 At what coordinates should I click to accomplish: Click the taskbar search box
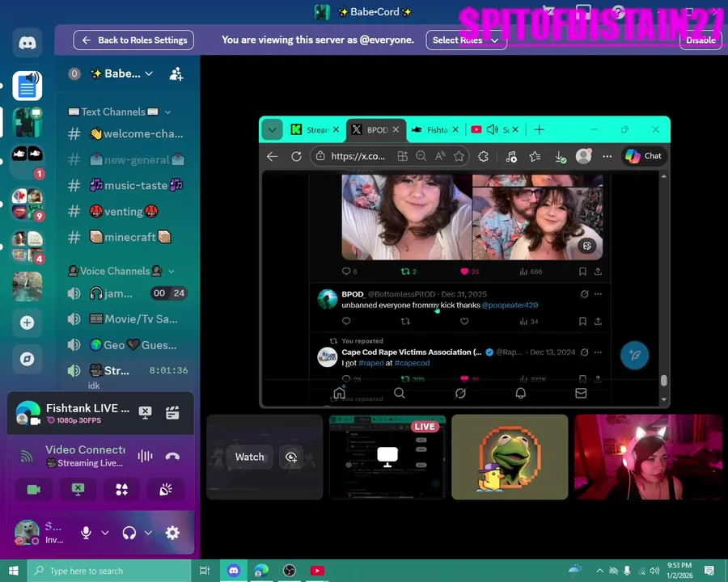pyautogui.click(x=109, y=571)
